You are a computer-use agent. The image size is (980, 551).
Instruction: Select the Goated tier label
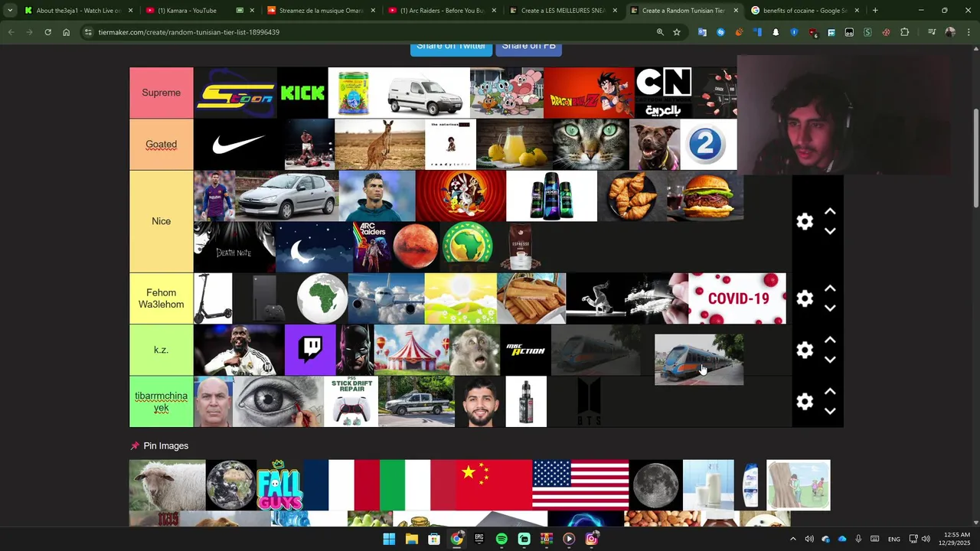tap(161, 144)
